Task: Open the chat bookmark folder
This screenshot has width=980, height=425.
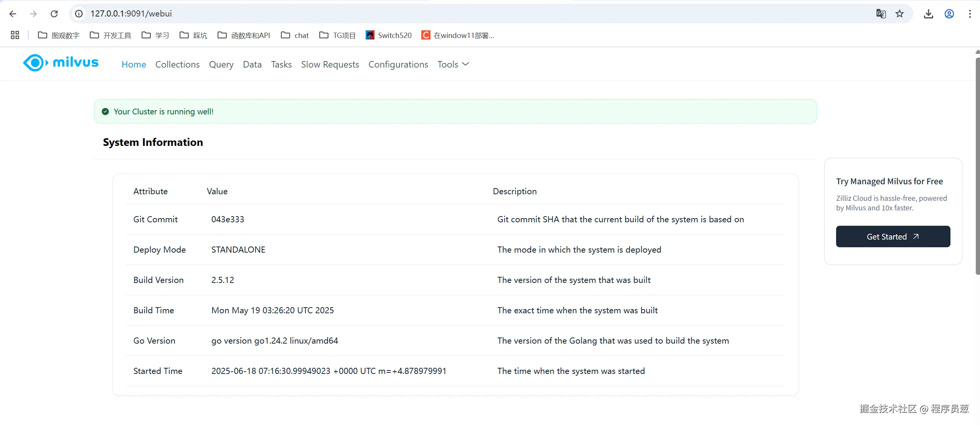Action: [295, 35]
